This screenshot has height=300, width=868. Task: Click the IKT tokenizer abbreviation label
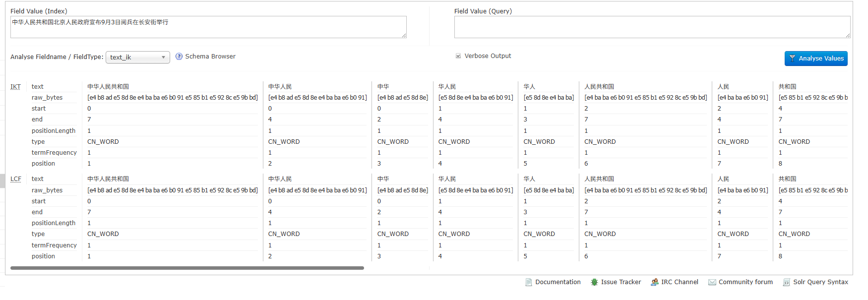coord(16,87)
